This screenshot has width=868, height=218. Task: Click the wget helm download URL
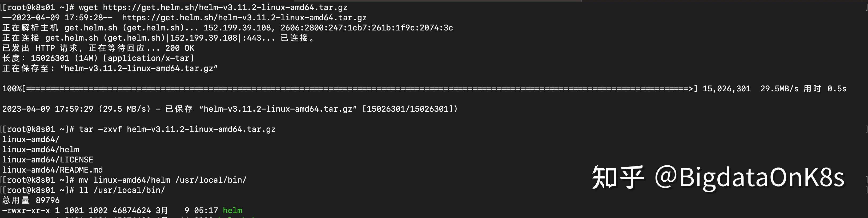click(x=225, y=7)
